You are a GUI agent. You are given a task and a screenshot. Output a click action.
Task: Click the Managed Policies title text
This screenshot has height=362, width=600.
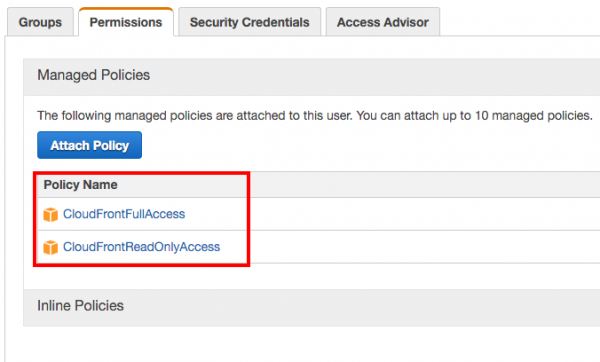click(x=93, y=75)
